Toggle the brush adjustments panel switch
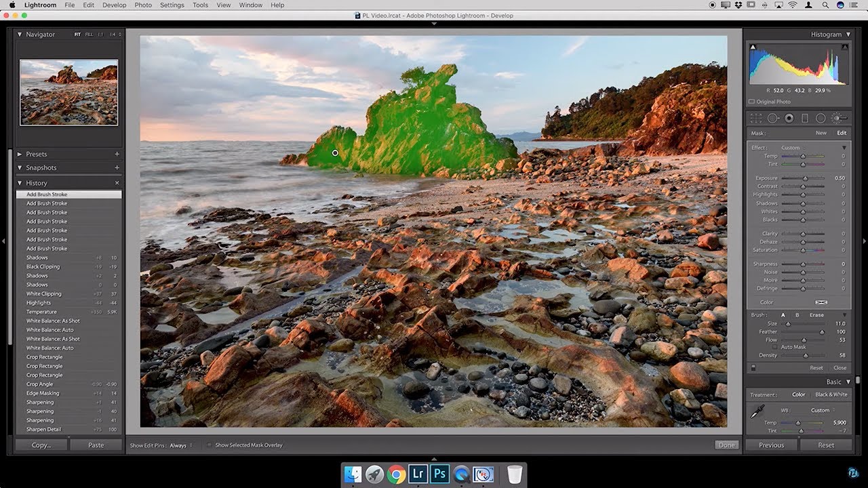This screenshot has height=488, width=868. 753,368
